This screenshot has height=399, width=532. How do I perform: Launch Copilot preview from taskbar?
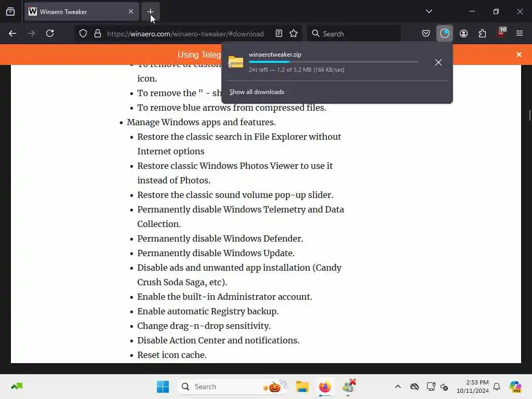pyautogui.click(x=515, y=387)
